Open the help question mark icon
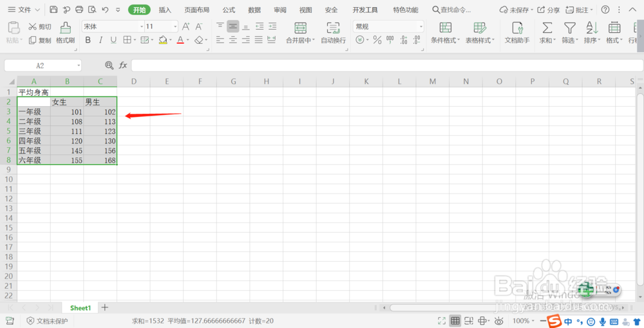This screenshot has height=328, width=644. [x=605, y=10]
